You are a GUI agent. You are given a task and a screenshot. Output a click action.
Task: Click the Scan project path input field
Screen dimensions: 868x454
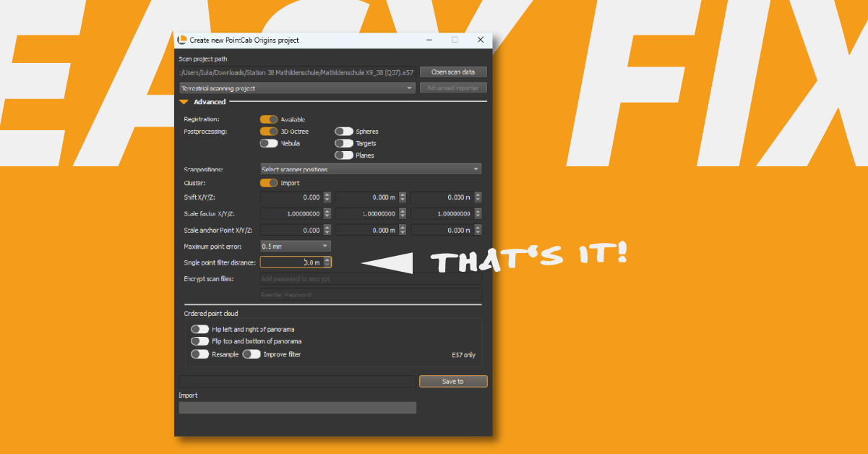tap(297, 72)
